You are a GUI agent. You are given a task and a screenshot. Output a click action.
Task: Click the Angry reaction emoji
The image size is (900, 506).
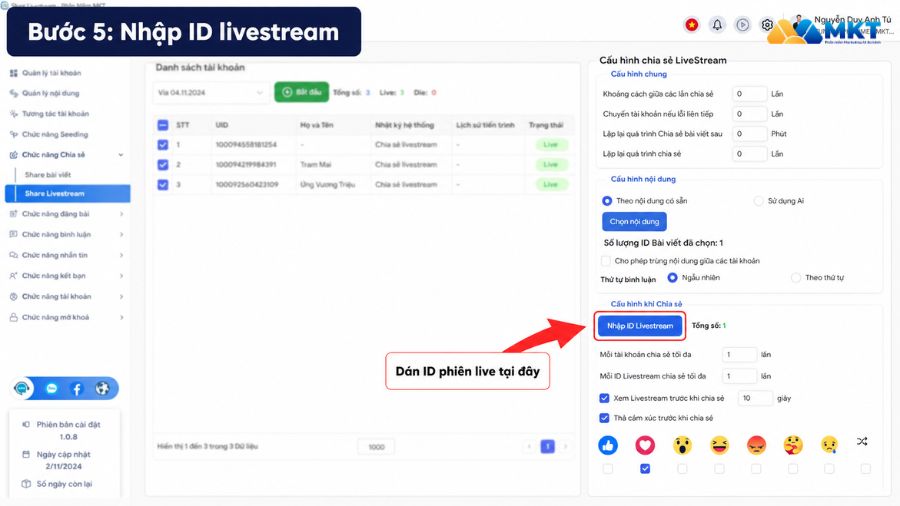click(756, 445)
